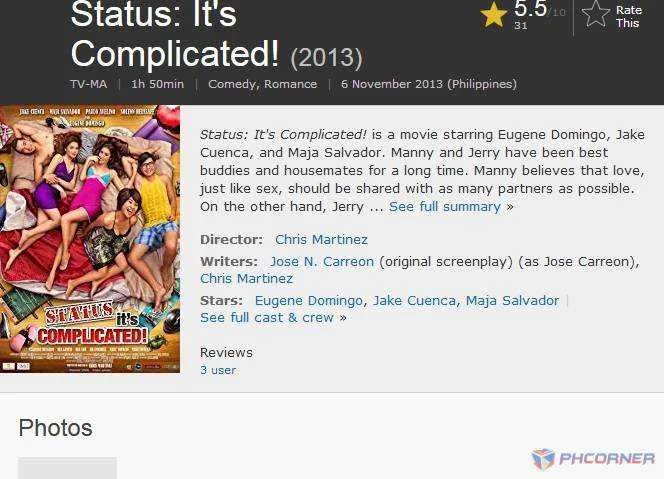Open the Romance genre link
The width and height of the screenshot is (664, 479).
tap(290, 84)
